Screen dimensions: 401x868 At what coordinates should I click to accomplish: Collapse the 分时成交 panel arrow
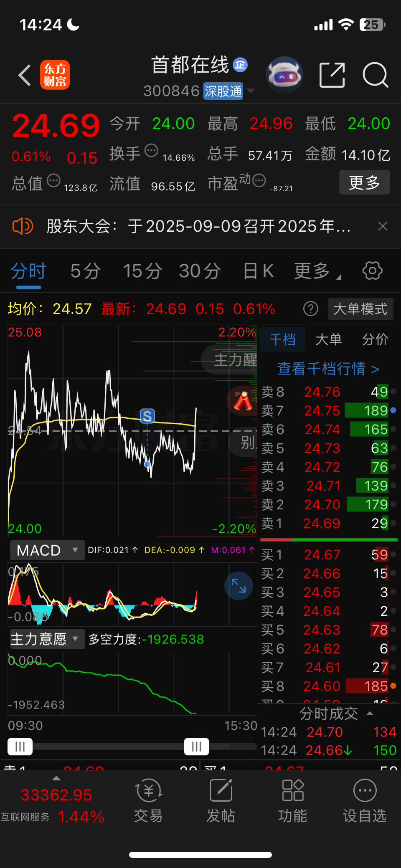370,714
